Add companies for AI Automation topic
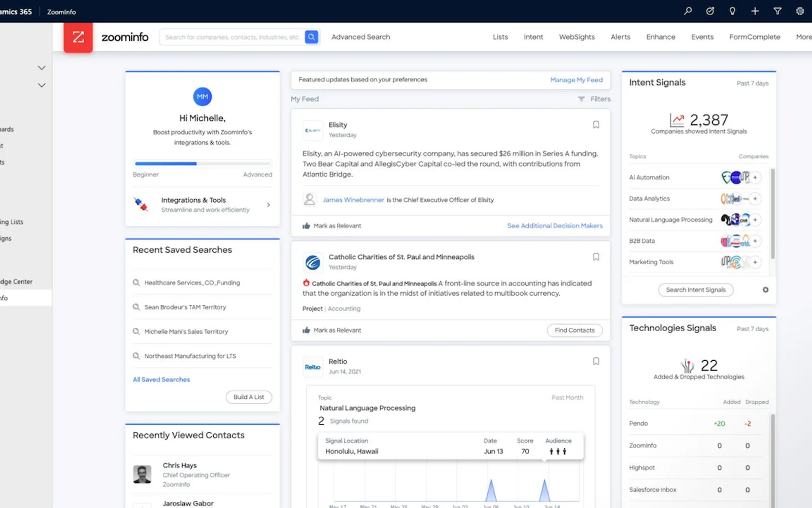This screenshot has width=812, height=508. coord(755,177)
